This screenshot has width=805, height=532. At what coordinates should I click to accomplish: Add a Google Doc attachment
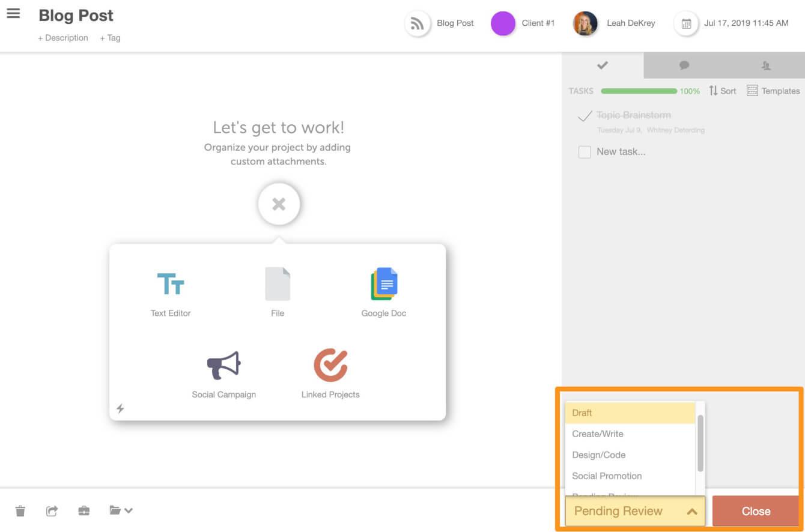(384, 292)
